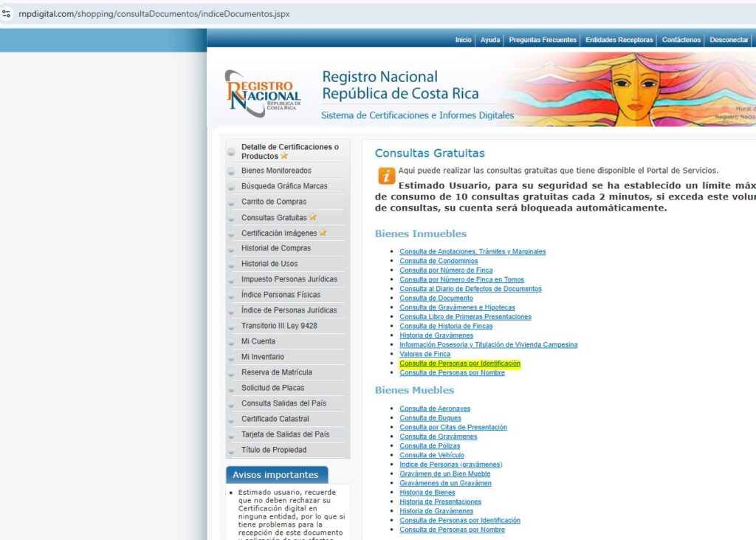Click bullet icon beside Mi Cuenta
The height and width of the screenshot is (540, 756).
pos(231,342)
